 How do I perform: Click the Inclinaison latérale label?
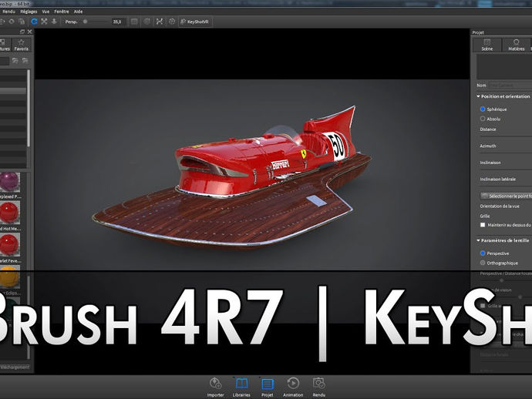tap(498, 179)
